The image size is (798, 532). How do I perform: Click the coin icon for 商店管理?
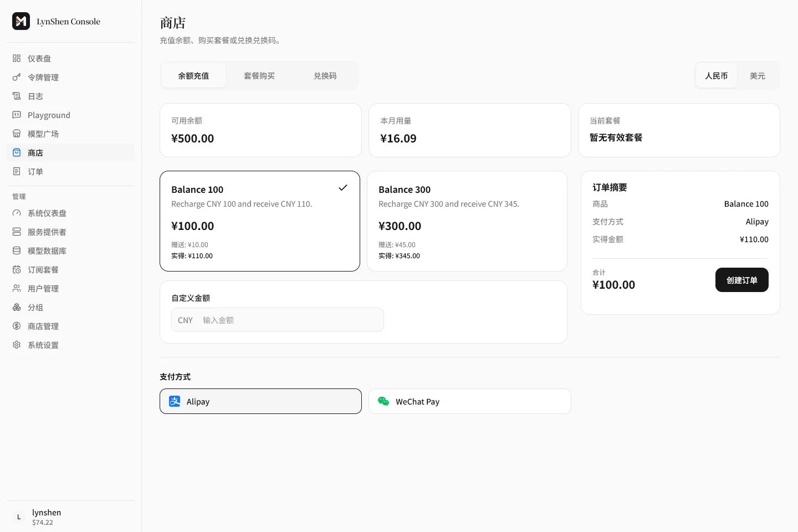17,326
